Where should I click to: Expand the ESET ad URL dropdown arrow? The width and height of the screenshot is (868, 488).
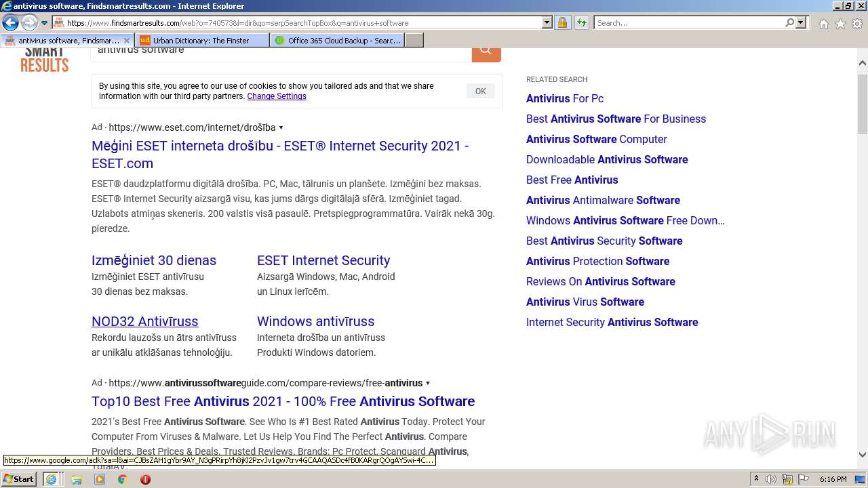pos(281,127)
